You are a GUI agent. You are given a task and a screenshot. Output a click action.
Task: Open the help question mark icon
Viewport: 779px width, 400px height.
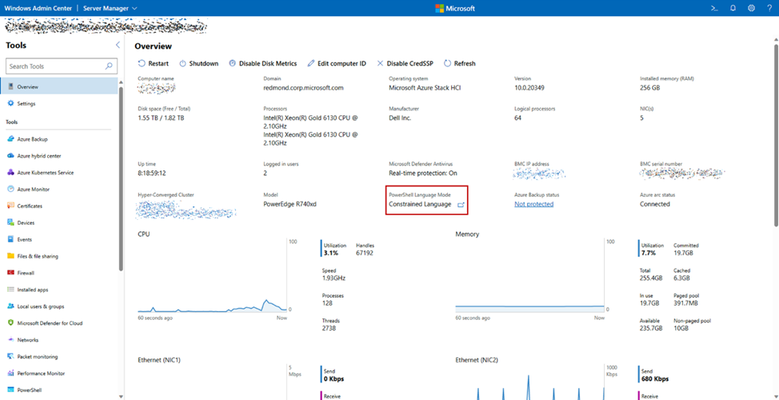(x=769, y=8)
